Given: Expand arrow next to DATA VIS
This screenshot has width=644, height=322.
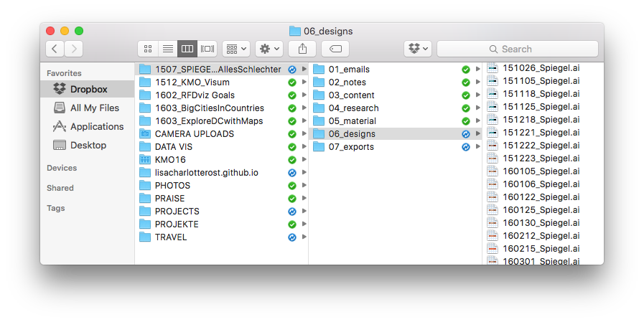Looking at the screenshot, I should click(x=304, y=146).
